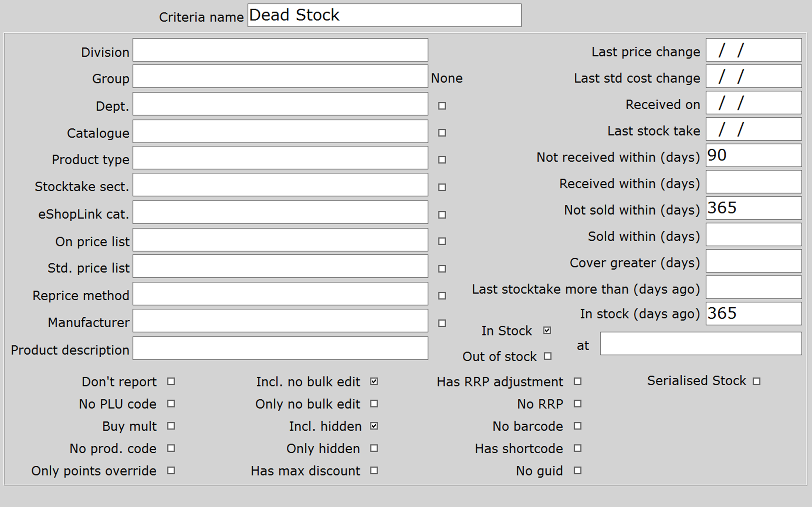Toggle the Serialised Stock checkbox

[756, 381]
